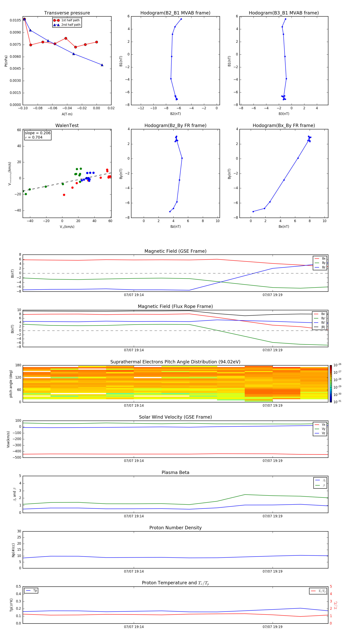Image resolution: width=351 pixels, height=644 pixels.
Task: Click the 'Vsw(km/s)' y-axis label
Action: point(8,439)
